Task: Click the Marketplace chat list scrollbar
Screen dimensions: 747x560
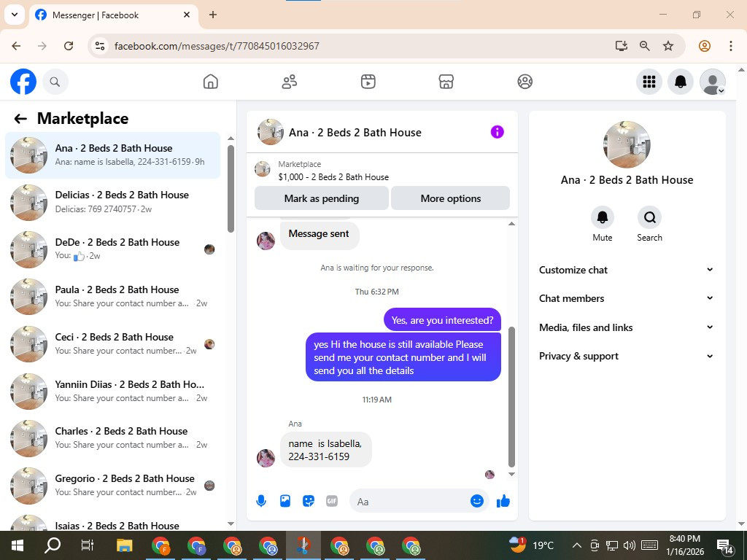Action: point(231,189)
